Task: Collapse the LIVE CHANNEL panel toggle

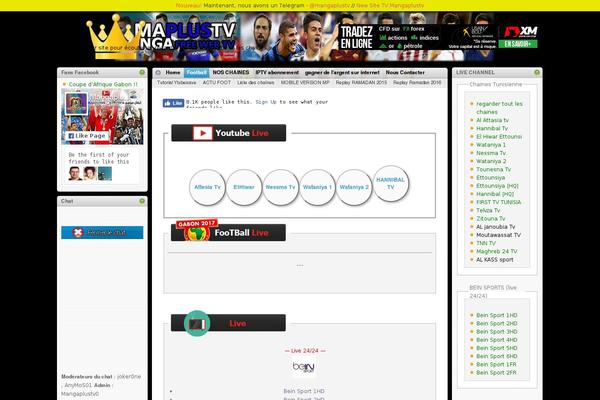Action: click(x=537, y=72)
